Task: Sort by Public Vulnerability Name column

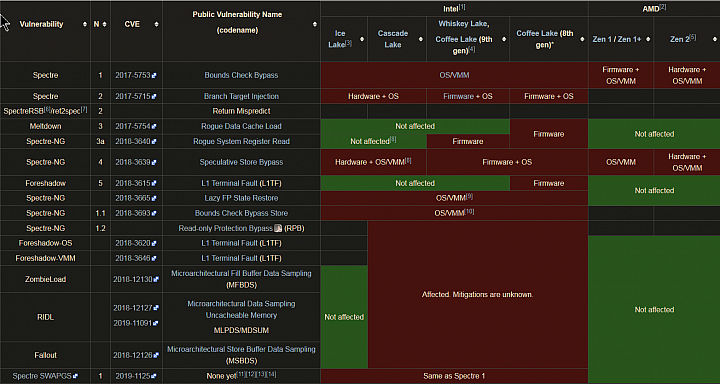Action: pos(315,24)
